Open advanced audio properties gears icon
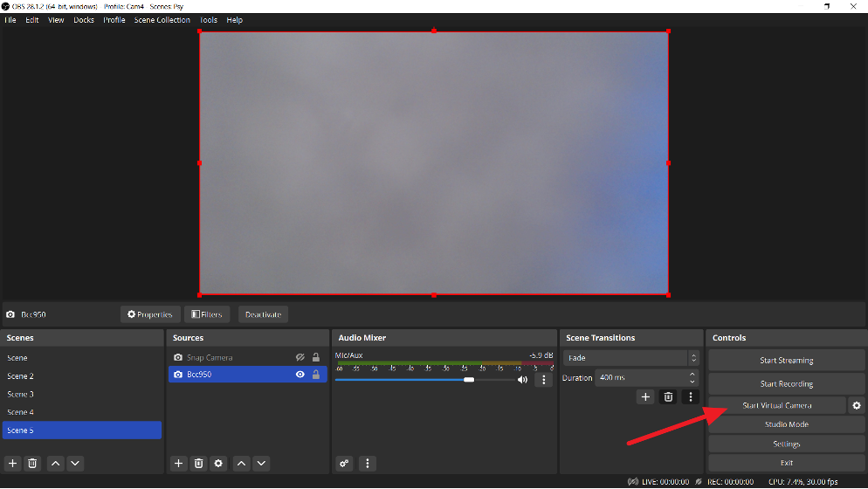 tap(344, 463)
